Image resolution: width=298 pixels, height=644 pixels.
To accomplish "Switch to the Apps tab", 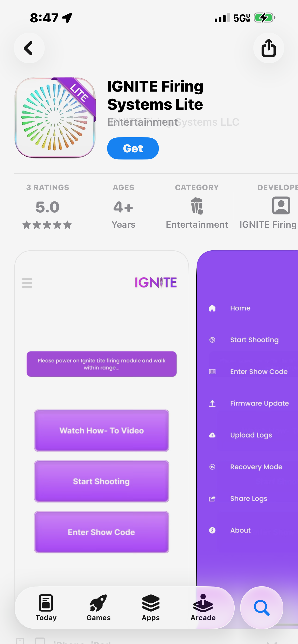I will click(x=151, y=608).
